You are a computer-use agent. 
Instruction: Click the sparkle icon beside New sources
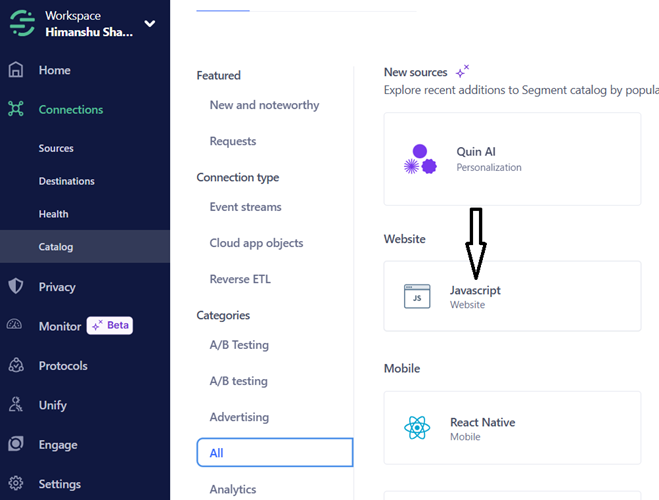coord(462,71)
